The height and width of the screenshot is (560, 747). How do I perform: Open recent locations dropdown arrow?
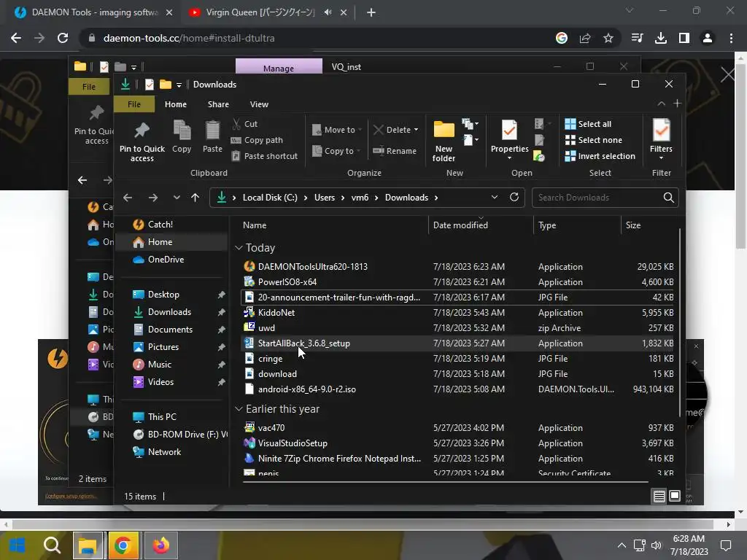[x=177, y=197]
